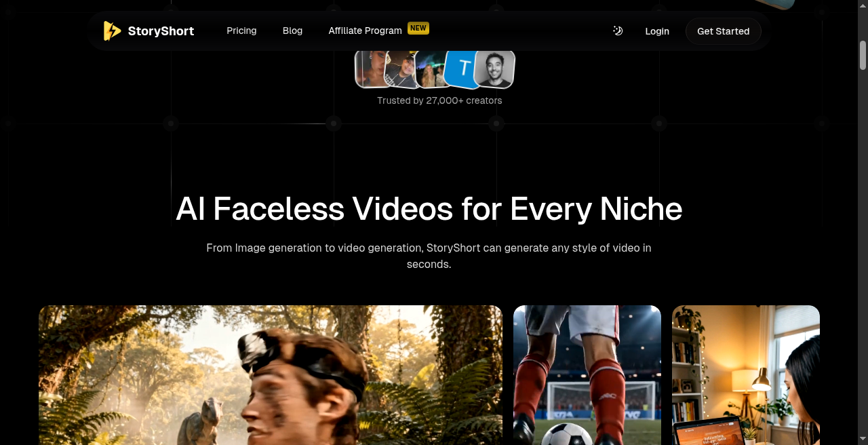The image size is (868, 445).
Task: Open the jungle dinosaur video thumbnail
Action: pos(271,375)
